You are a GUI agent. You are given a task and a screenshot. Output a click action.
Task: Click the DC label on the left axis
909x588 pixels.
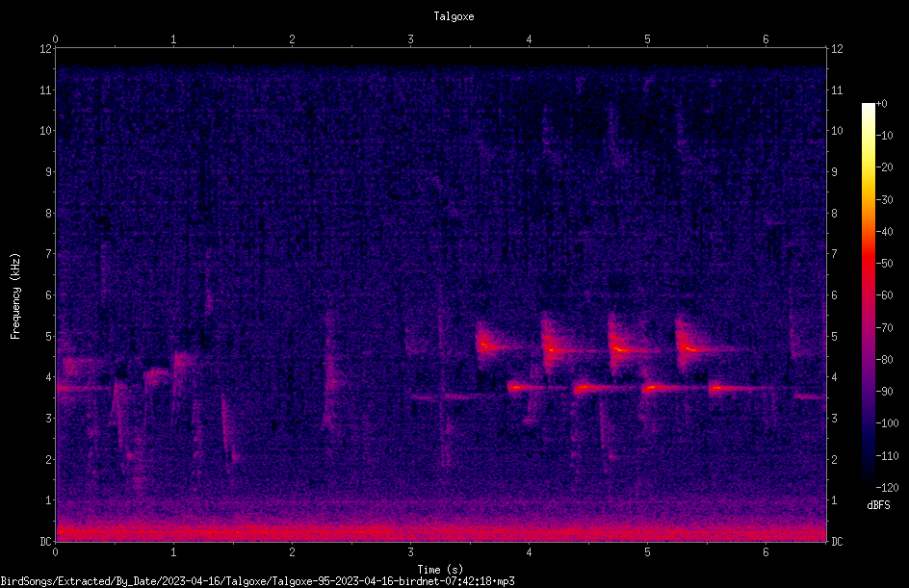coord(46,541)
